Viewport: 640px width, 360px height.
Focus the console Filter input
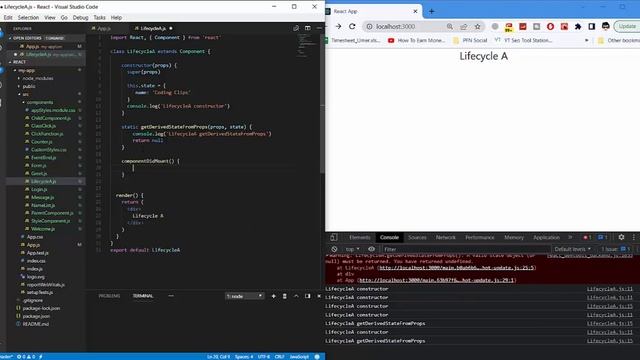(x=465, y=249)
